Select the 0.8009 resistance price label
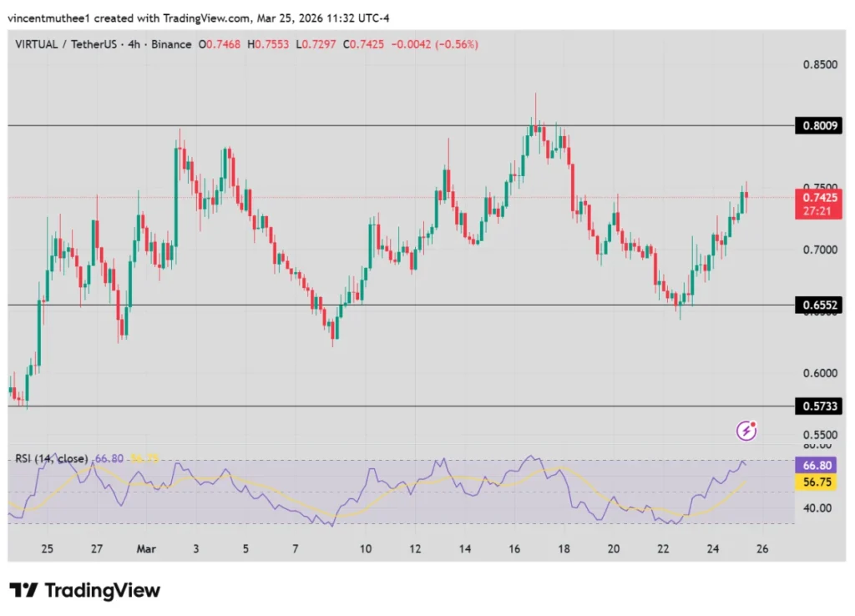This screenshot has width=855, height=616. point(818,126)
